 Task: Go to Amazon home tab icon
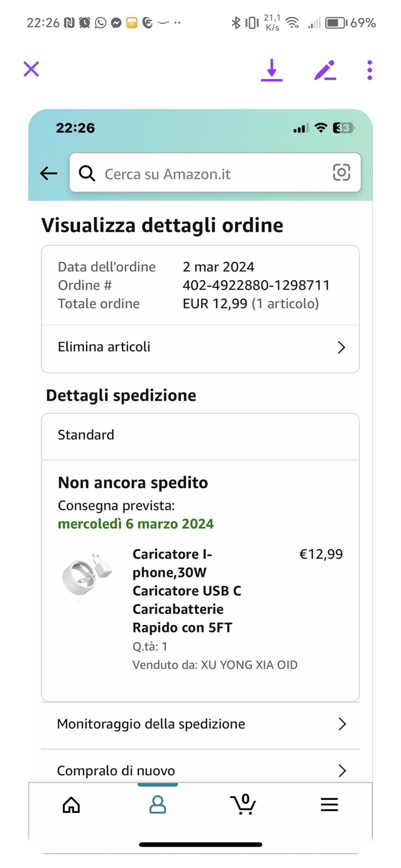click(71, 805)
